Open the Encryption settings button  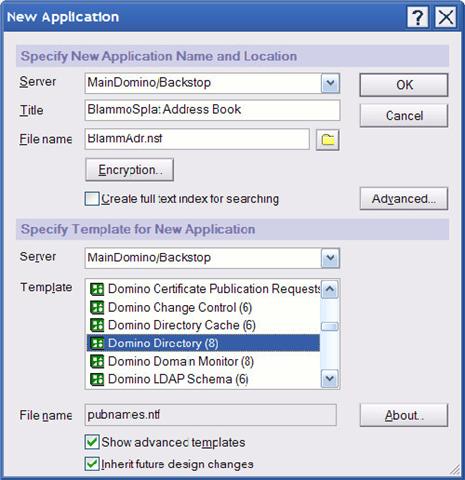pyautogui.click(x=130, y=170)
